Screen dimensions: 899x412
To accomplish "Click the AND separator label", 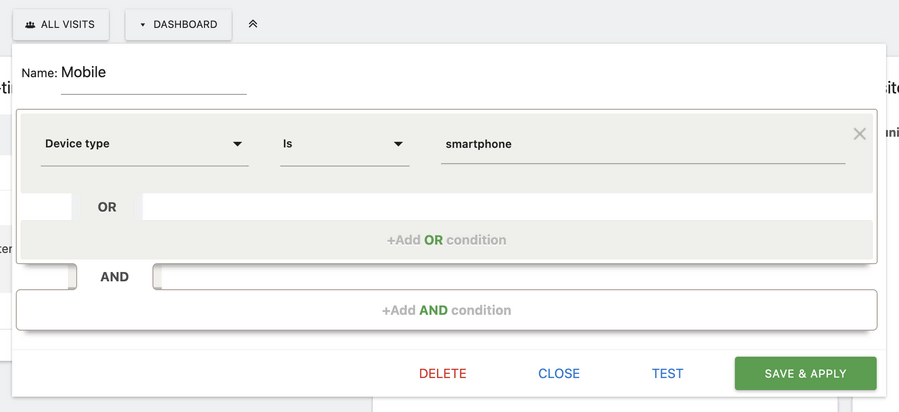I will click(x=115, y=277).
